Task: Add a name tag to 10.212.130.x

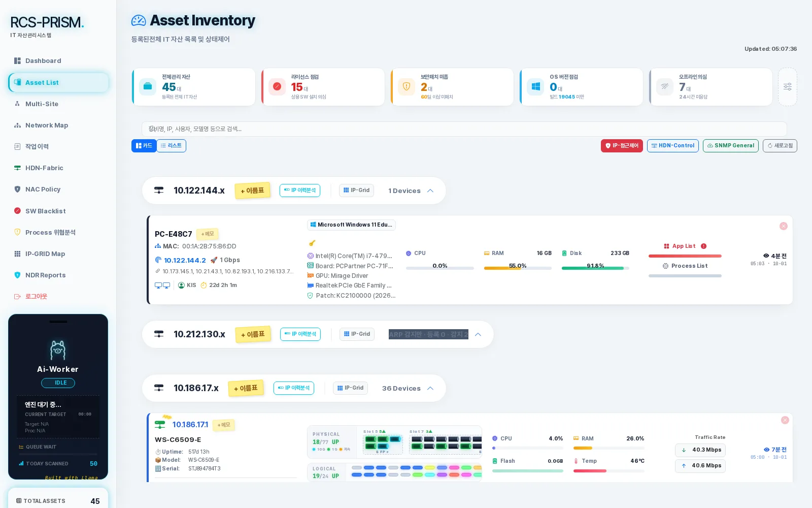Action: [253, 334]
